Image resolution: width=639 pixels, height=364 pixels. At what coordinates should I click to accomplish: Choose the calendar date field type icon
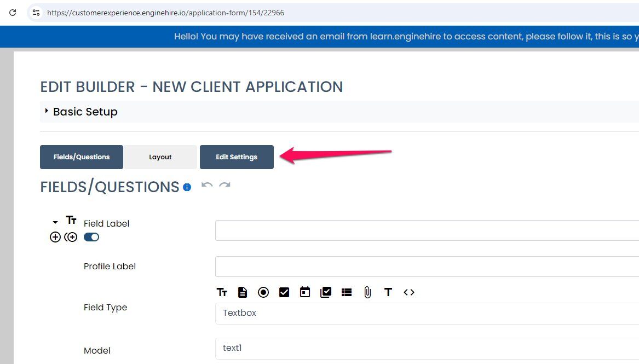click(x=305, y=292)
